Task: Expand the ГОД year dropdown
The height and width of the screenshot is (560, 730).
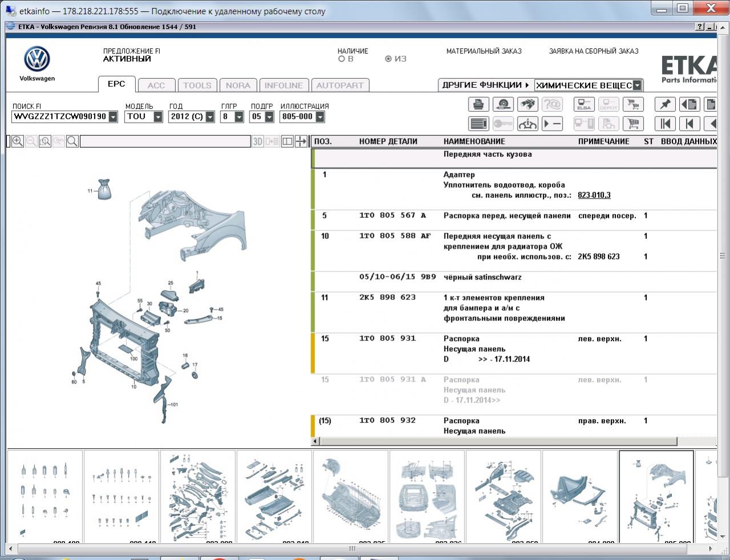Action: (x=210, y=117)
